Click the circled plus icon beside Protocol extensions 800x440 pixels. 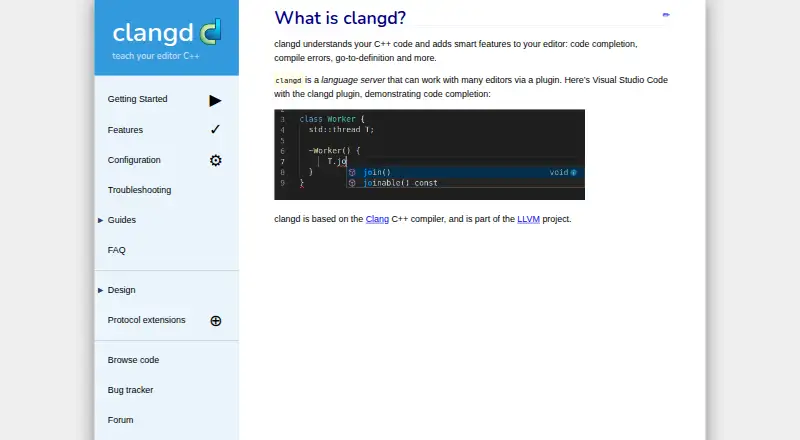216,321
